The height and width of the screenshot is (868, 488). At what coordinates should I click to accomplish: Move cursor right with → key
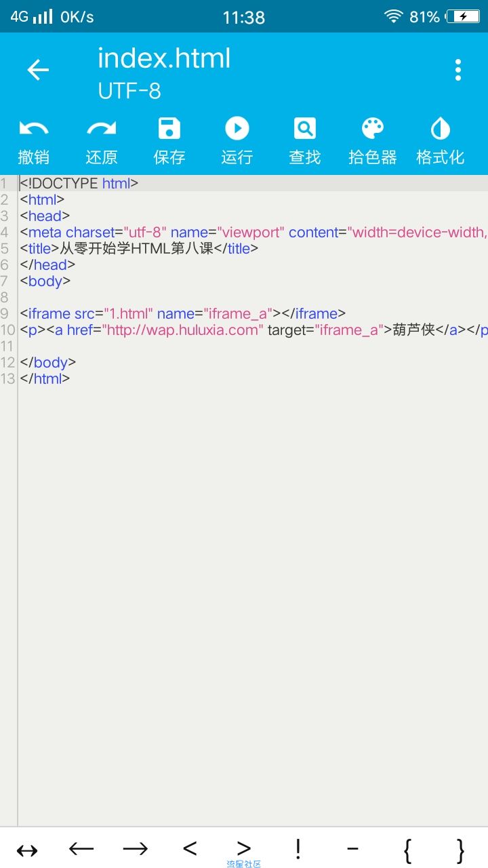pos(136,848)
